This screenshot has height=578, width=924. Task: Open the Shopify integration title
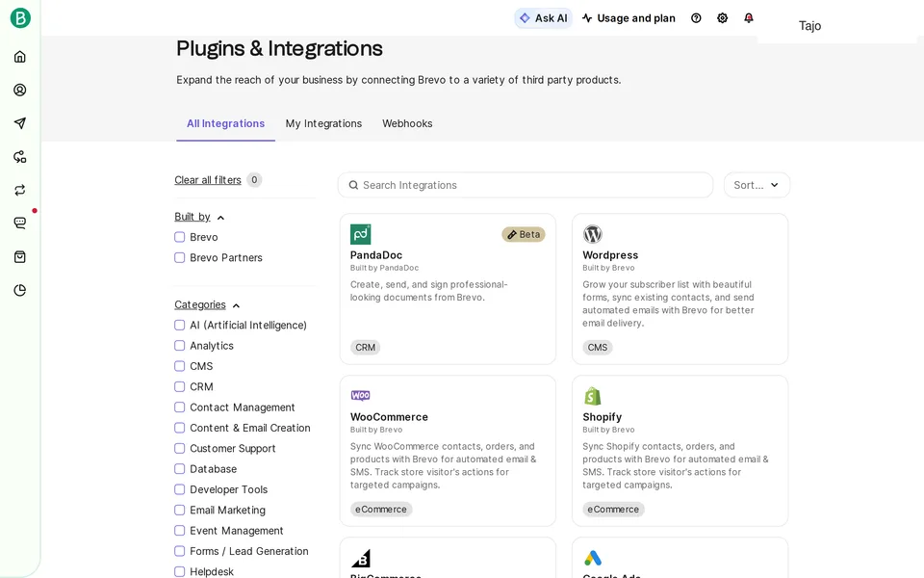tap(603, 417)
